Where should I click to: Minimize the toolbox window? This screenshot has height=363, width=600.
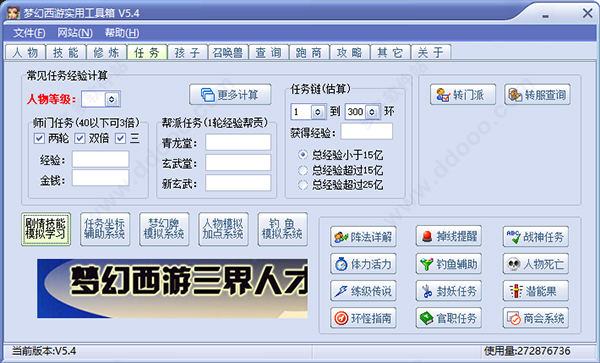546,16
